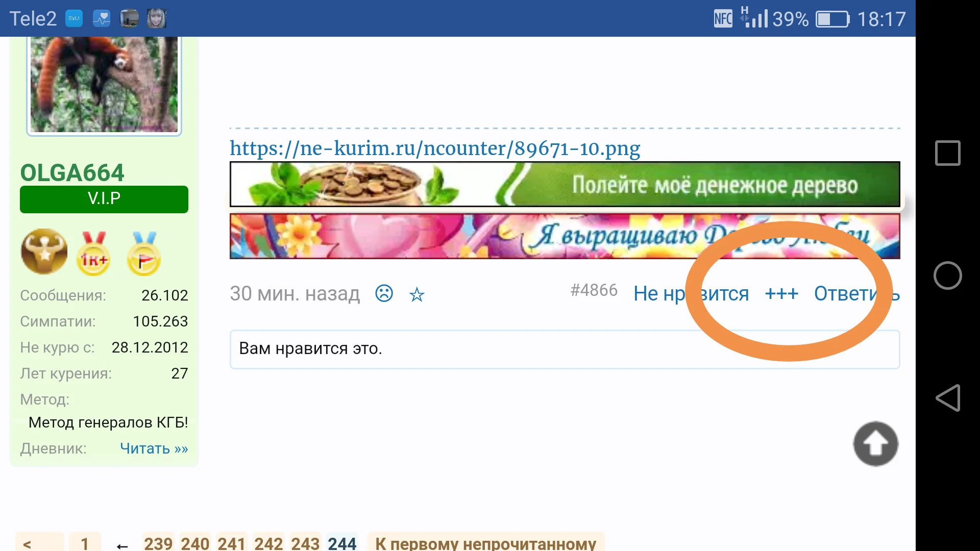This screenshot has width=980, height=551.
Task: Click 'К первому непрочитанному' button
Action: point(486,543)
